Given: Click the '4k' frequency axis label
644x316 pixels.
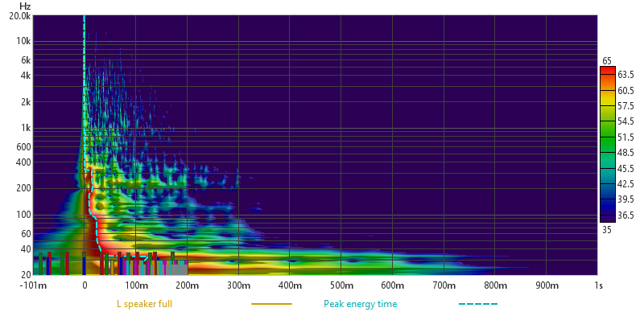Looking at the screenshot, I should coord(26,76).
